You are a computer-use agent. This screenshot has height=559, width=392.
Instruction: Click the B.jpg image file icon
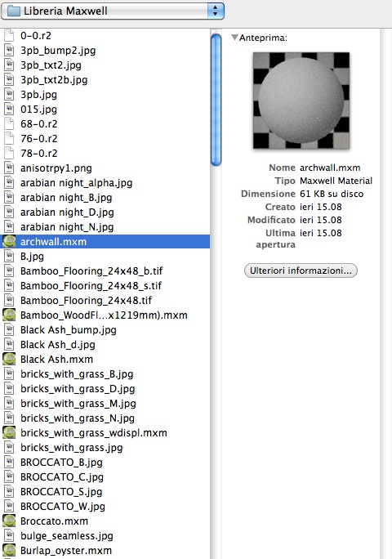point(9,257)
